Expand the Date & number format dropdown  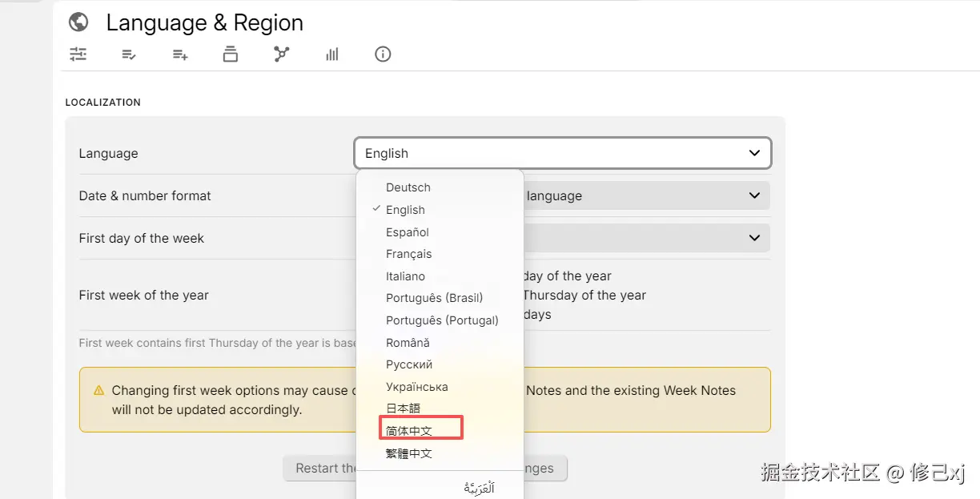[x=646, y=195]
